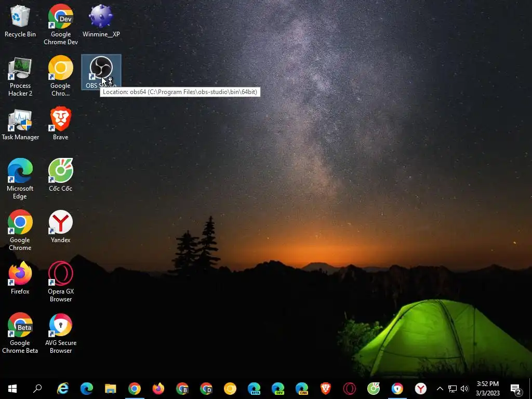This screenshot has height=399, width=532.
Task: Open taskbar Search magnifier
Action: click(37, 389)
